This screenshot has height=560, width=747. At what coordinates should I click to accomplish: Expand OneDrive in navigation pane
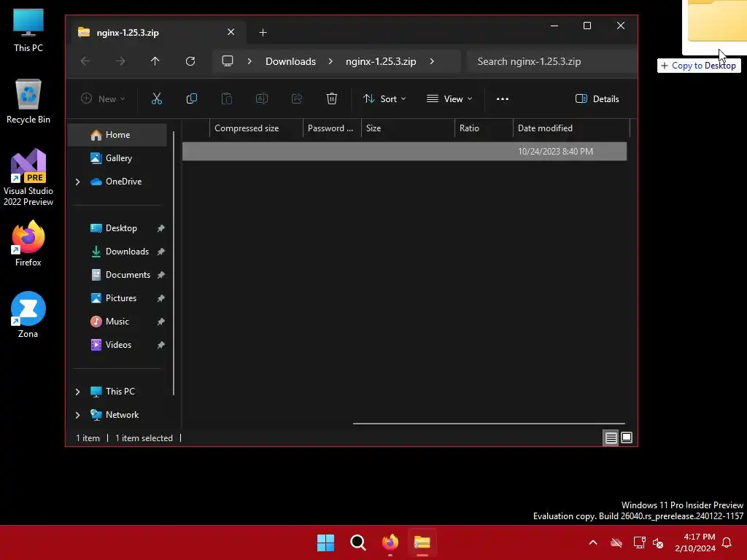click(x=77, y=182)
